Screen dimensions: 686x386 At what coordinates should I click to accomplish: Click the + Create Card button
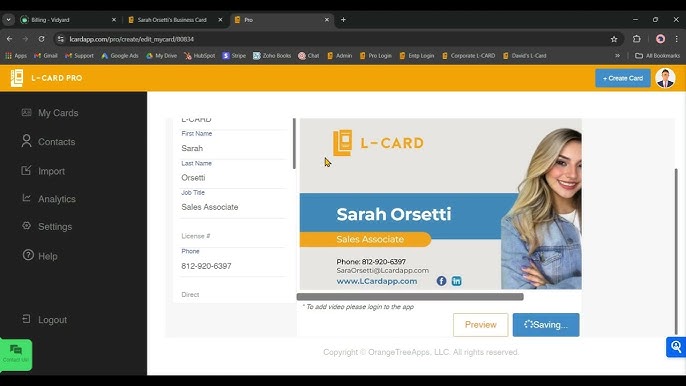[623, 78]
